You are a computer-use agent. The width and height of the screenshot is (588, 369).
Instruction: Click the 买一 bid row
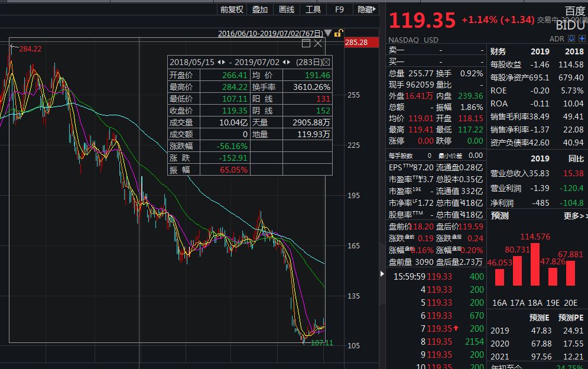pyautogui.click(x=436, y=61)
